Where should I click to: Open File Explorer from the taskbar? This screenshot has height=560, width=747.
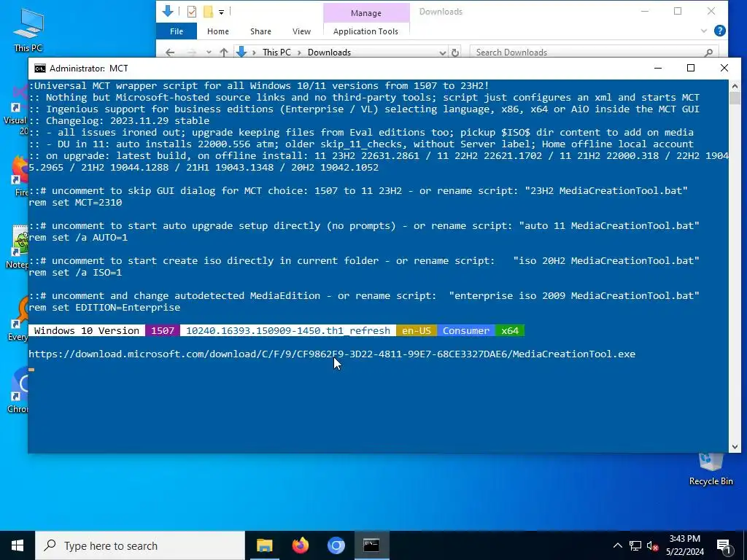click(x=264, y=545)
